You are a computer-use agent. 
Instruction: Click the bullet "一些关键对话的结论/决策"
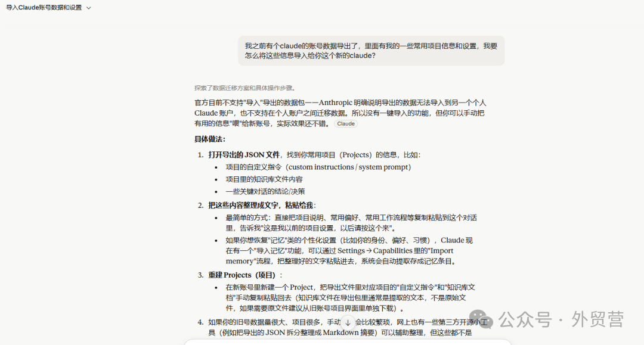[265, 192]
